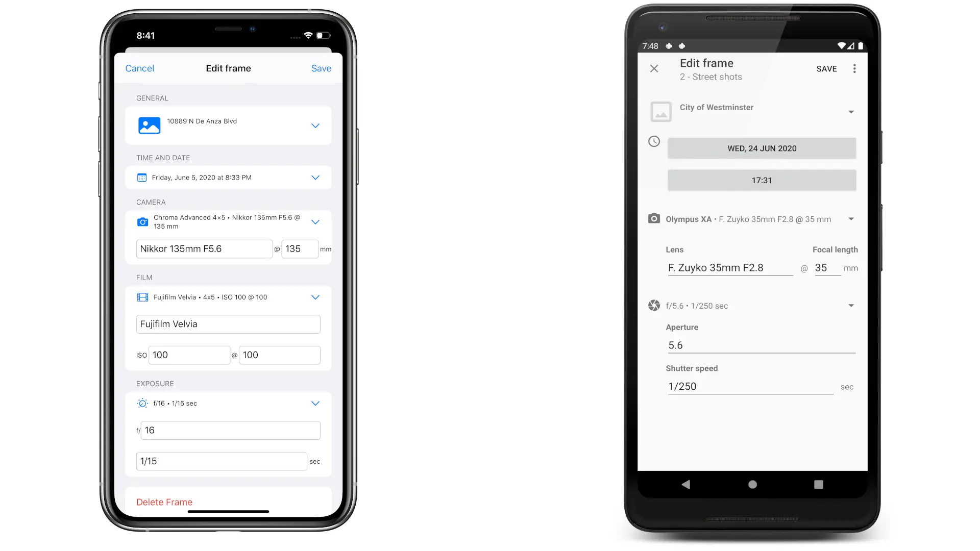Save the frame on iOS screen

coord(321,68)
